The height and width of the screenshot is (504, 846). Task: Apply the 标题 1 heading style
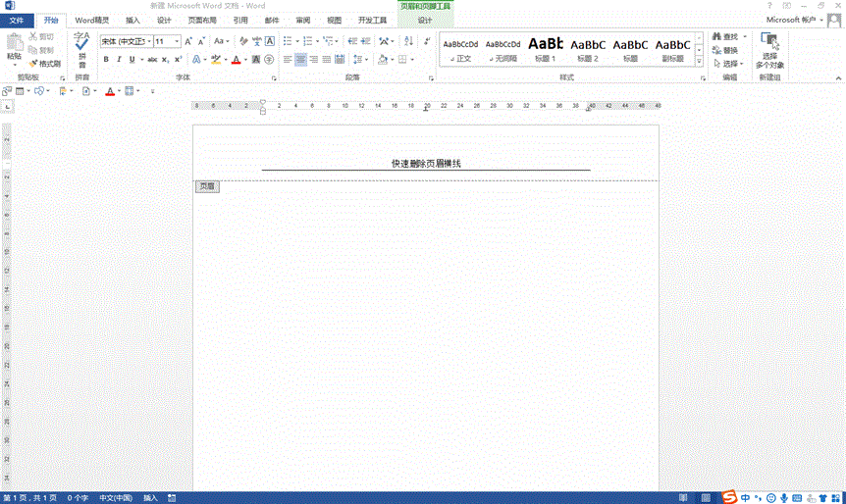pos(545,47)
